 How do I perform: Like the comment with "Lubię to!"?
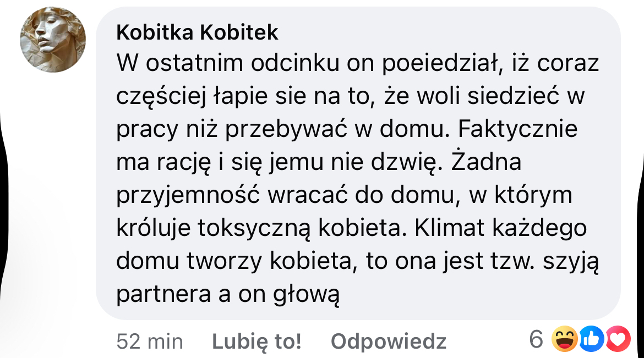(256, 342)
